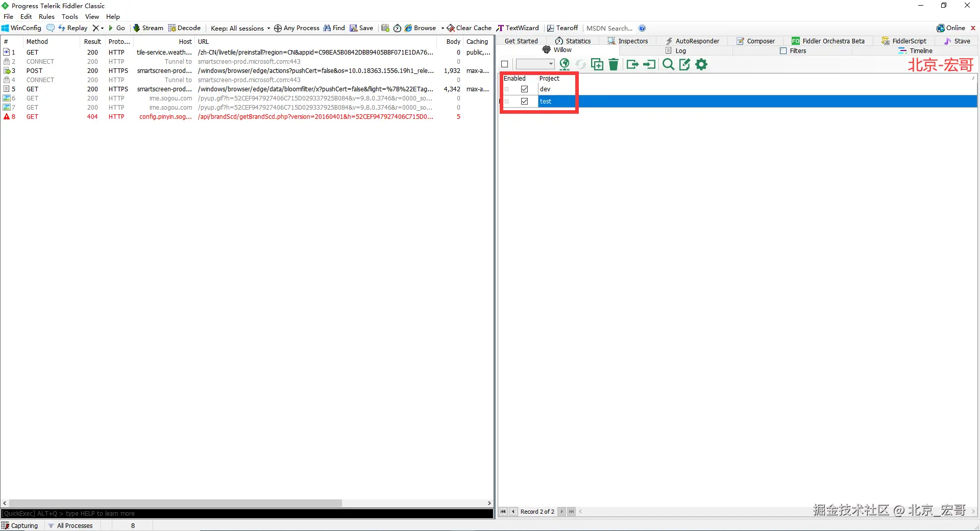The image size is (980, 531).
Task: Switch to the Inspectors tab
Action: tap(628, 41)
